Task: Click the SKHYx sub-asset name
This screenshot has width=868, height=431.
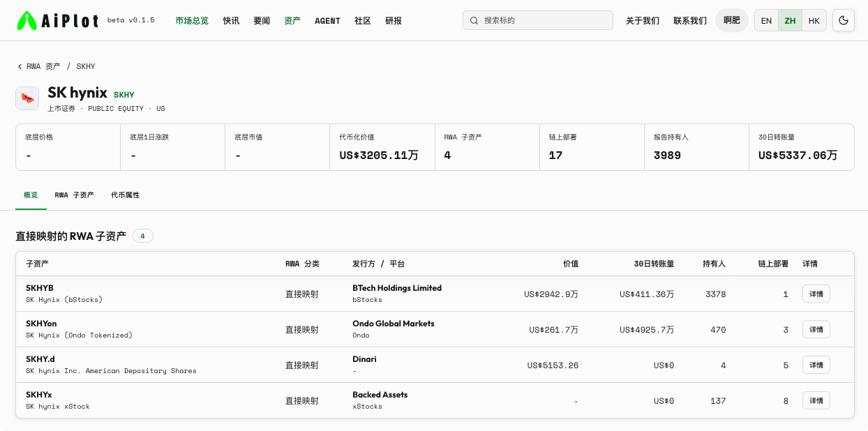Action: pos(38,395)
